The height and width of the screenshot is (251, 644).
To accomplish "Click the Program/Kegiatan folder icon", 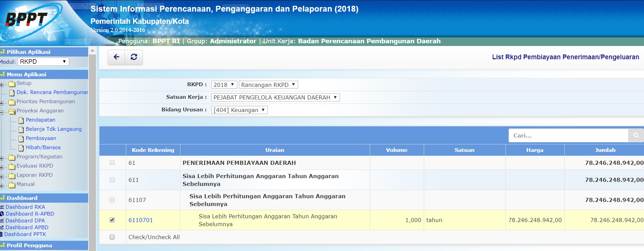I will 12,157.
